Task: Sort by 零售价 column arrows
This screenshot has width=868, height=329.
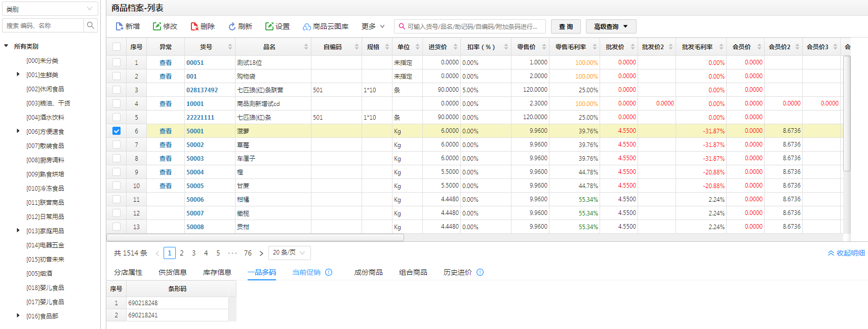Action: click(544, 47)
